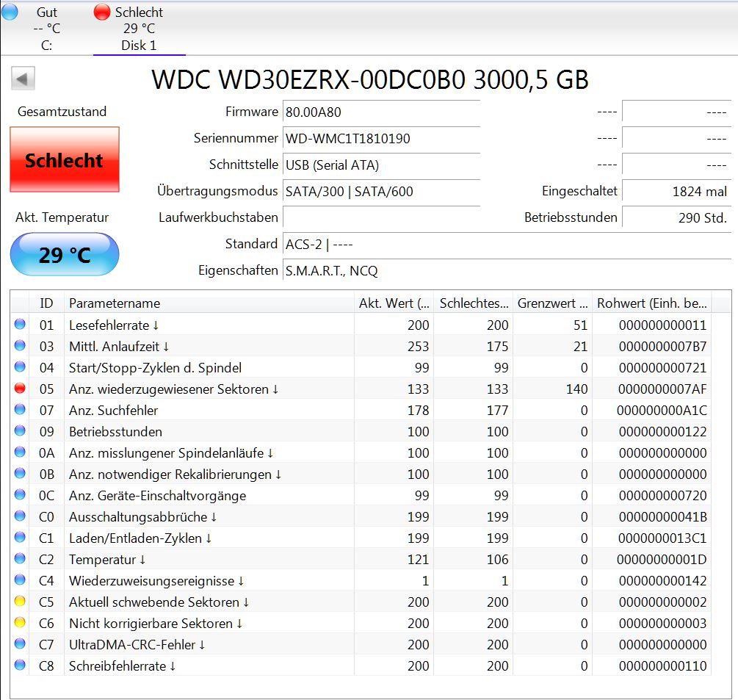Click current value 253 of Mittl. Anlaufzeit
This screenshot has width=738, height=700.
(418, 347)
